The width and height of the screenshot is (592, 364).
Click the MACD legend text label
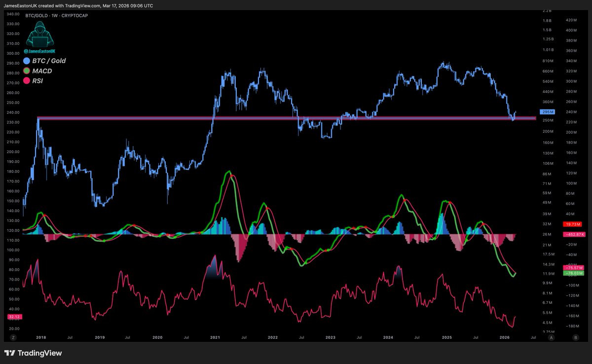(42, 71)
